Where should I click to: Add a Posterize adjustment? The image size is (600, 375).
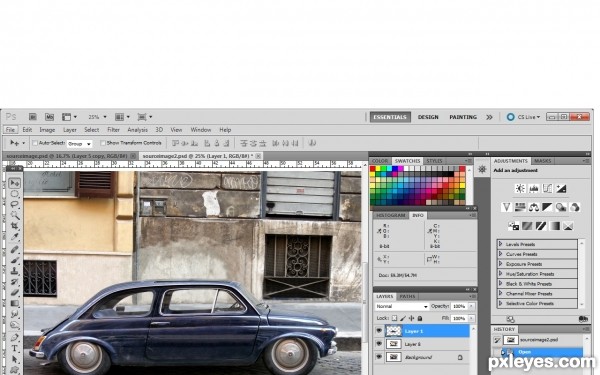pos(527,226)
